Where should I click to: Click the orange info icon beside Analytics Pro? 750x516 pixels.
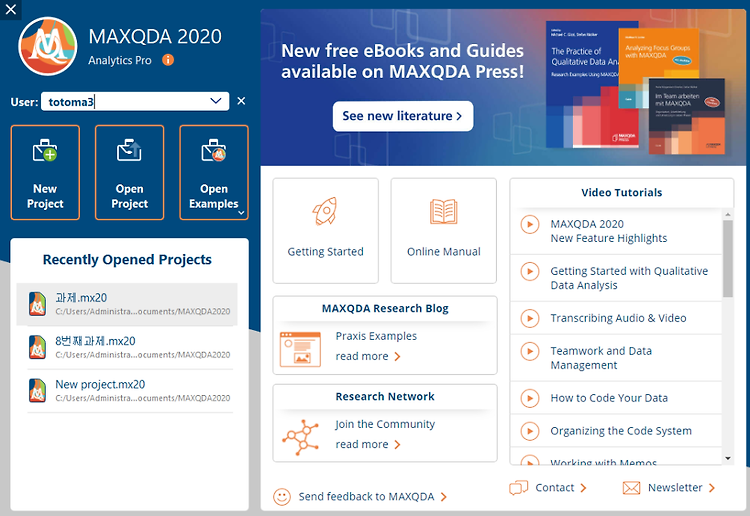[x=168, y=60]
